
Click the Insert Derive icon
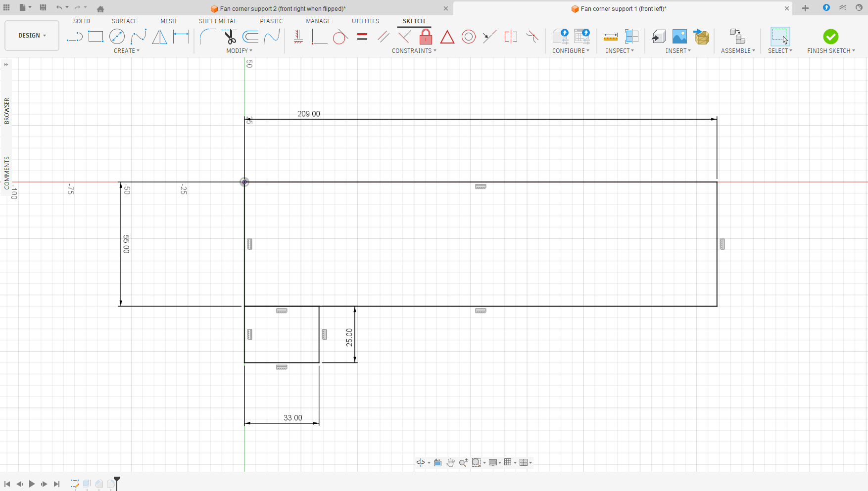coord(659,37)
